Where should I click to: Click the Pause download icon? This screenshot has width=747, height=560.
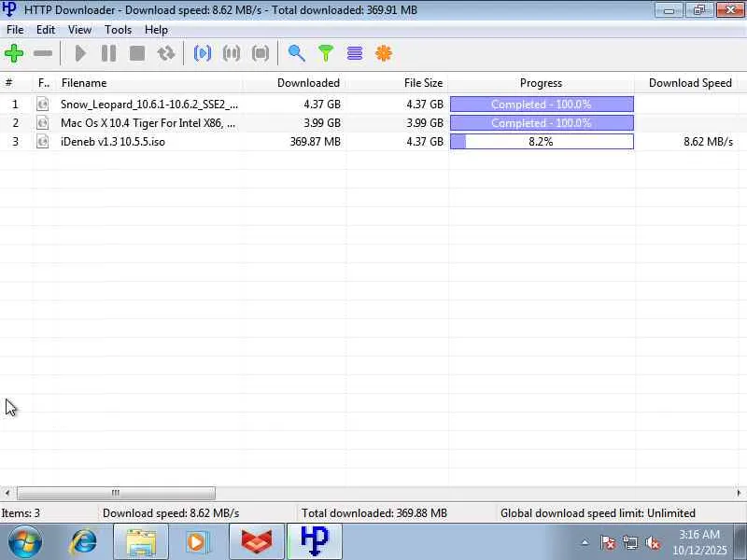point(108,53)
